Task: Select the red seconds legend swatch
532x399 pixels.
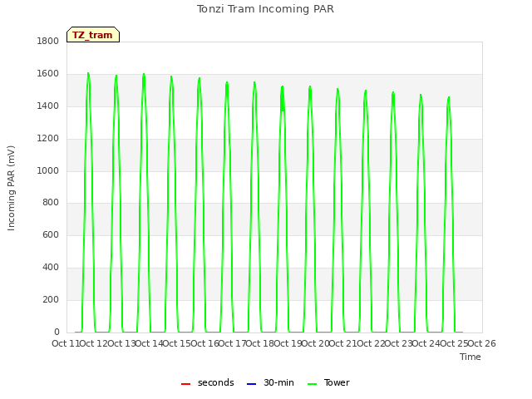Action: pos(185,384)
